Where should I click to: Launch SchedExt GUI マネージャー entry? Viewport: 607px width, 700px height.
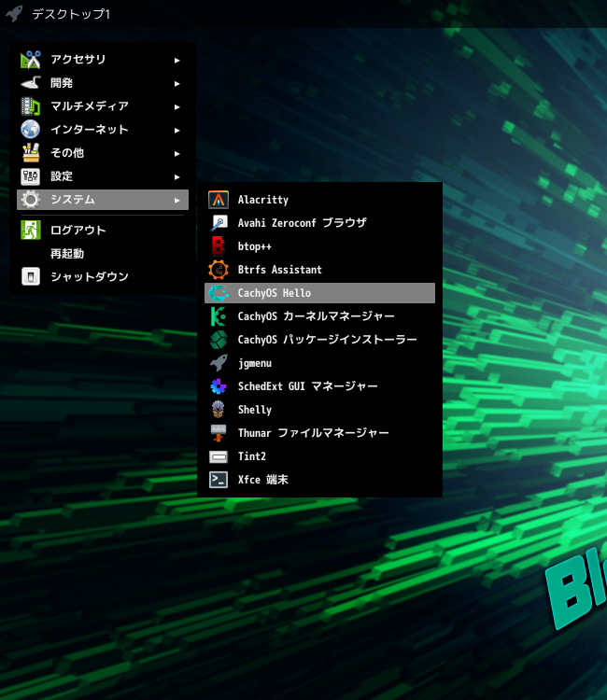(319, 386)
